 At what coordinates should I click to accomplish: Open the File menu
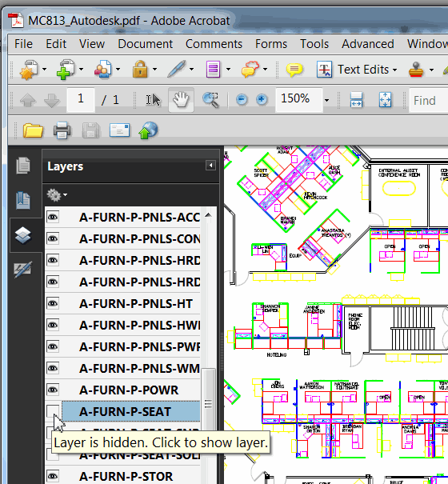tap(23, 44)
